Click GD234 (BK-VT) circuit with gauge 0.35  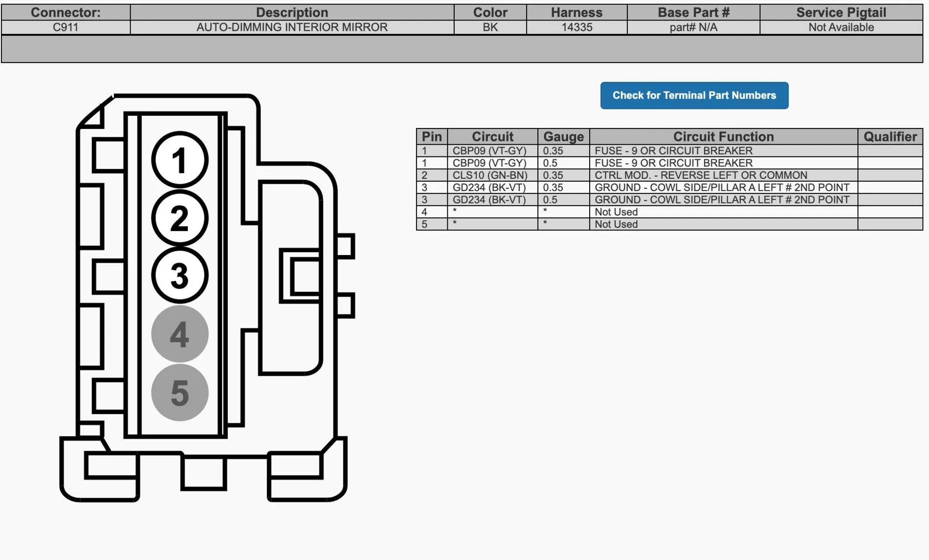point(492,187)
